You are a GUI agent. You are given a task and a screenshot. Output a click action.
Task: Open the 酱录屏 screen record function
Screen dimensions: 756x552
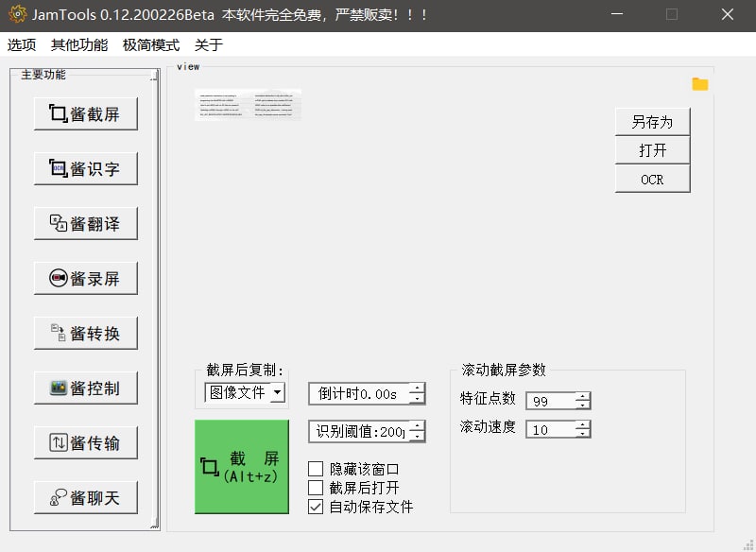click(x=86, y=278)
